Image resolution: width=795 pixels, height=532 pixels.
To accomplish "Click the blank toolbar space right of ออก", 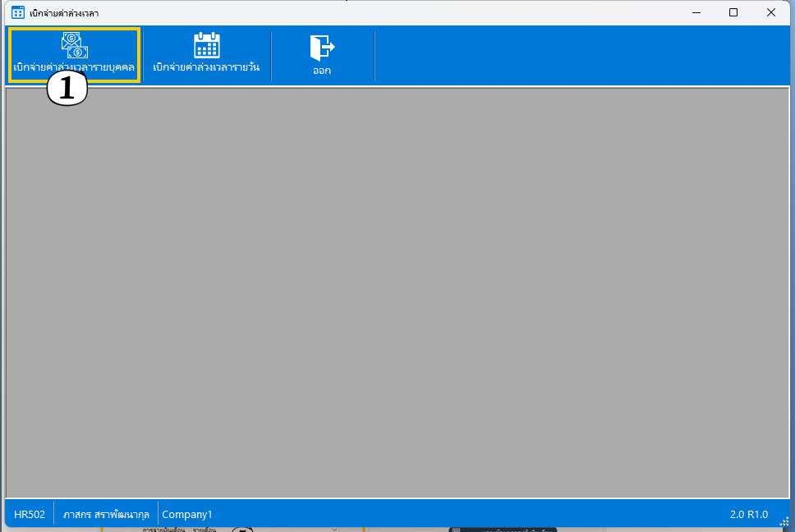I will coord(575,56).
